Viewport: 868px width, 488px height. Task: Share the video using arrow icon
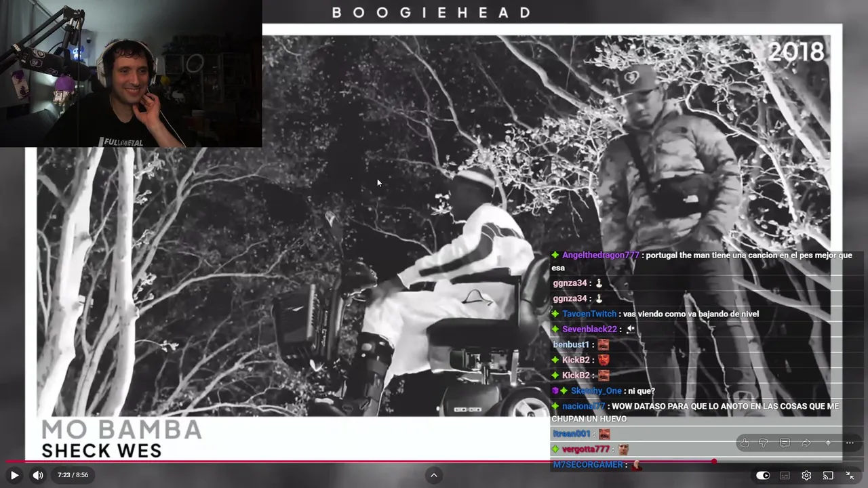tap(806, 443)
